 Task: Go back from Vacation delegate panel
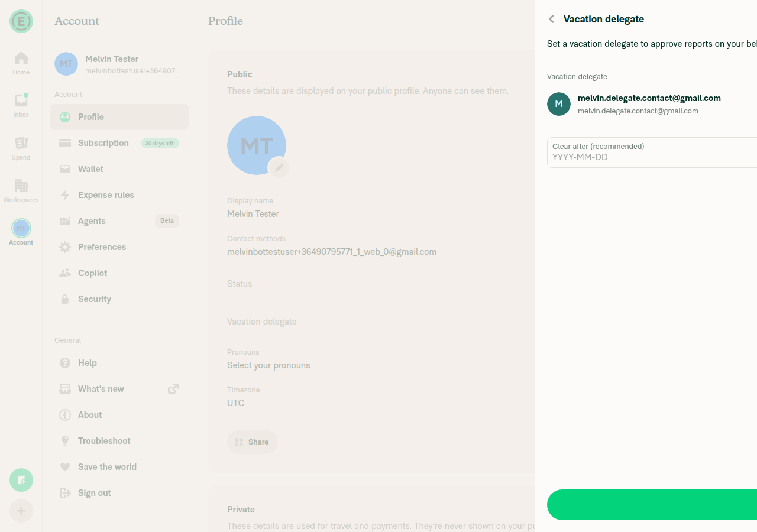(x=552, y=19)
